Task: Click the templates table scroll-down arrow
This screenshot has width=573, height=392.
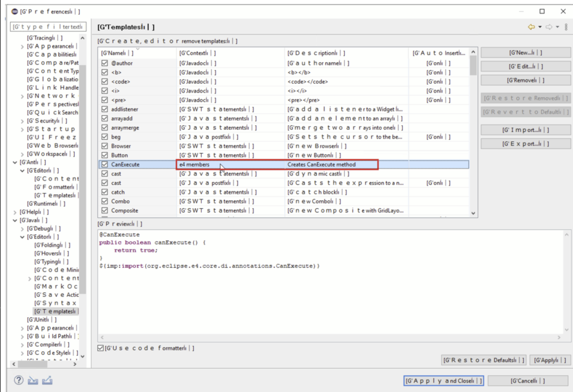Action: click(473, 213)
